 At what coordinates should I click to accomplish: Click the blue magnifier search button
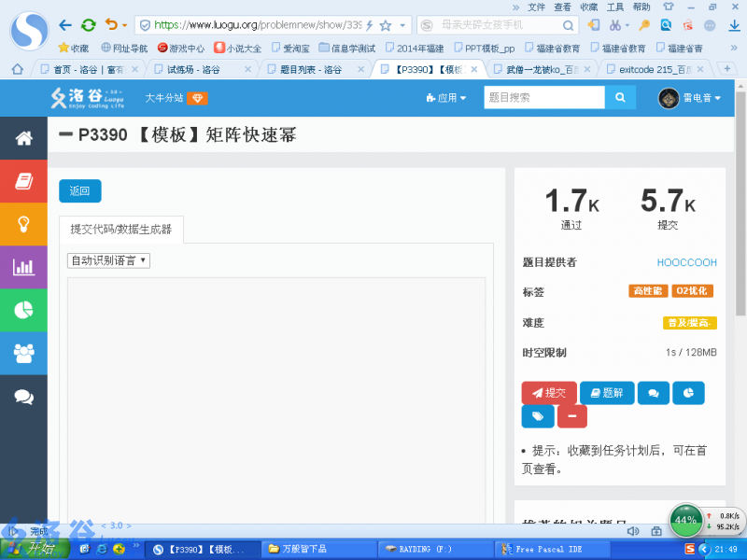(620, 98)
